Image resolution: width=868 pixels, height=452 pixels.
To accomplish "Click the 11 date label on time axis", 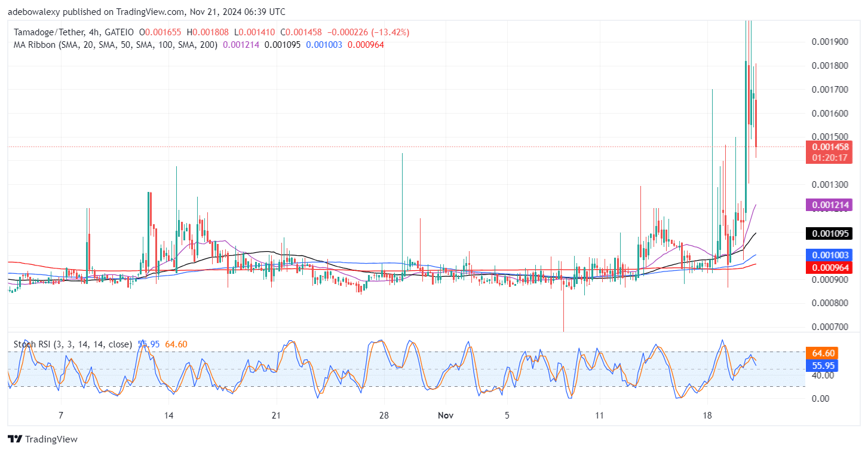I will pyautogui.click(x=600, y=415).
